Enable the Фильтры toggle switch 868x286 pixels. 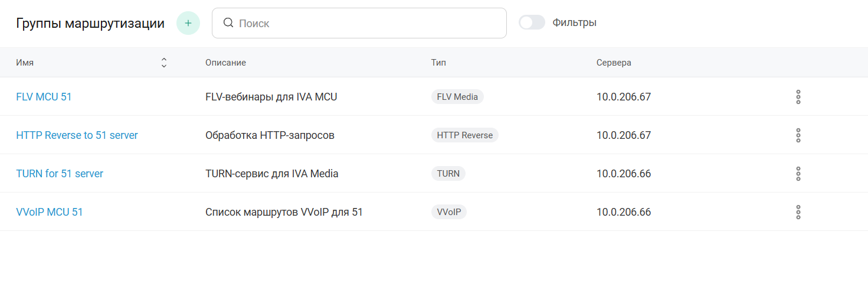tap(532, 22)
